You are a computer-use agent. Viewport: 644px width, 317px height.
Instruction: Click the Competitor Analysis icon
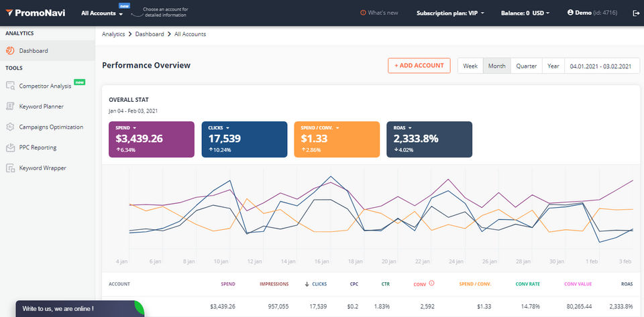pyautogui.click(x=10, y=86)
